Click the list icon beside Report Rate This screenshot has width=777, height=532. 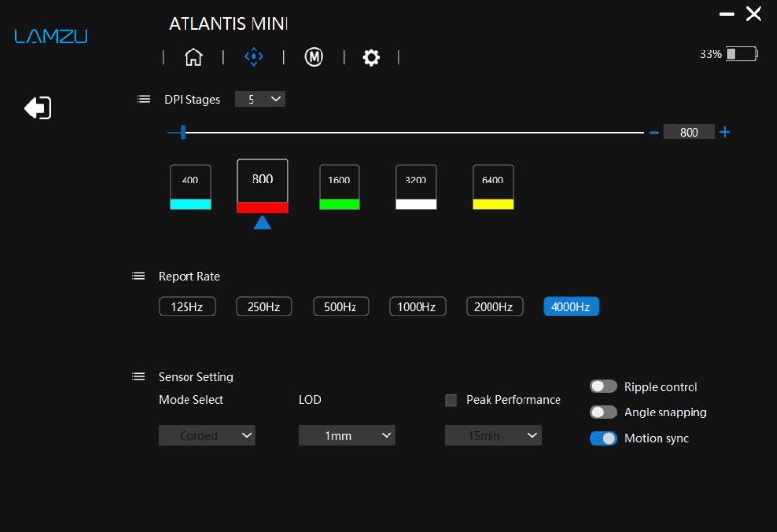point(138,276)
